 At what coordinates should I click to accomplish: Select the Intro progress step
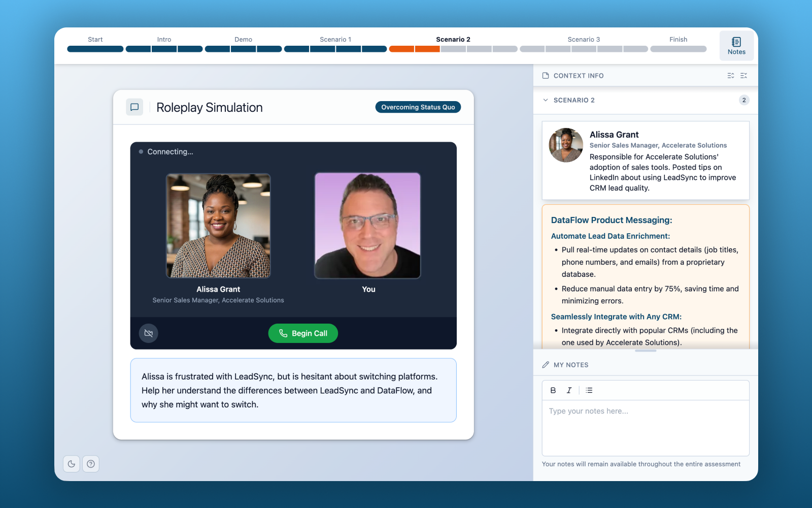pyautogui.click(x=164, y=39)
